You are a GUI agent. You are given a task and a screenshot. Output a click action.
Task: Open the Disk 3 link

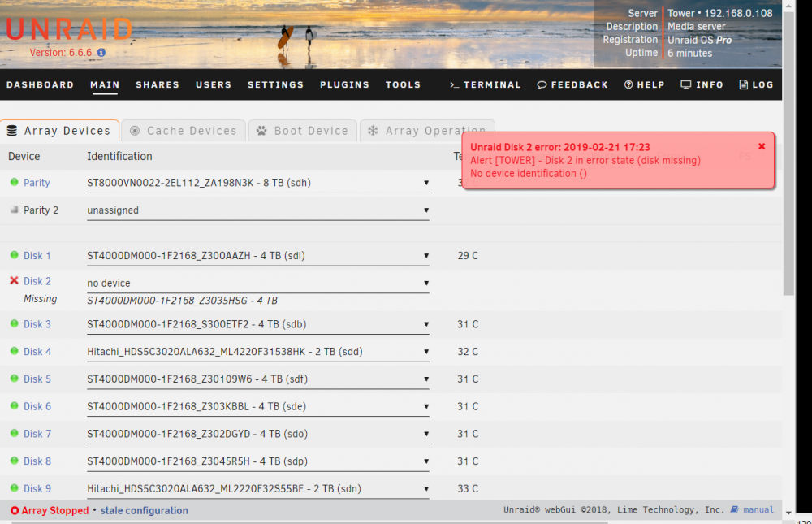(37, 324)
